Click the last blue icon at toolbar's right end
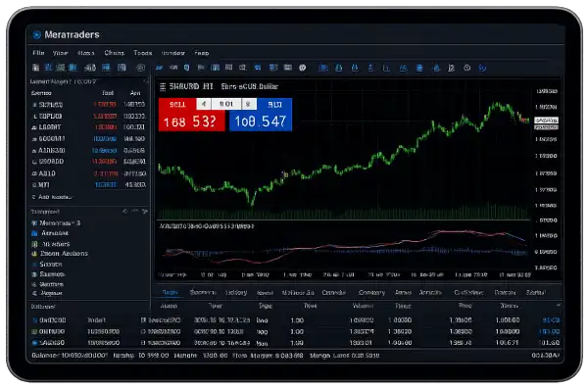The width and height of the screenshot is (588, 389). tap(482, 68)
